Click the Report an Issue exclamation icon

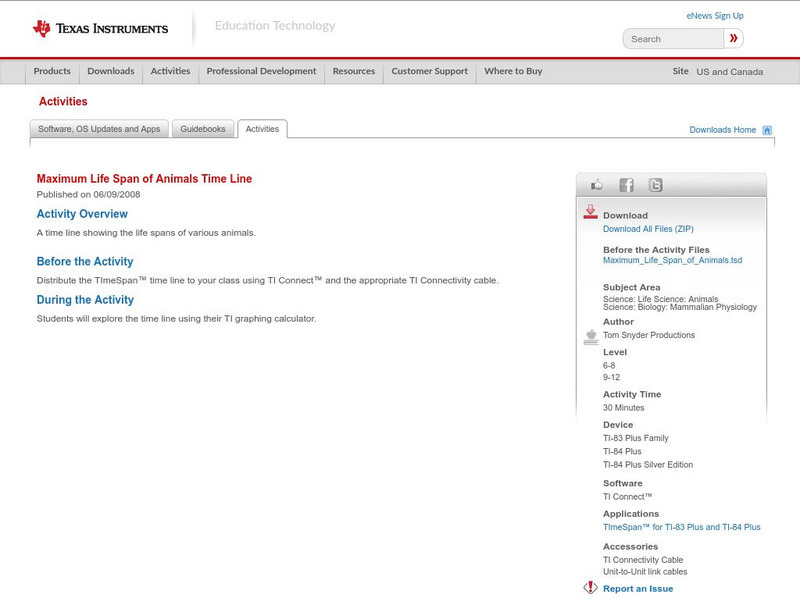tap(590, 588)
